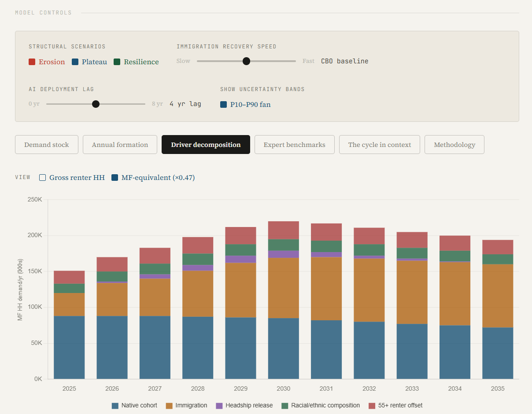This screenshot has width=532, height=414.
Task: Click the 2032 stacked bar
Action: coord(369,304)
